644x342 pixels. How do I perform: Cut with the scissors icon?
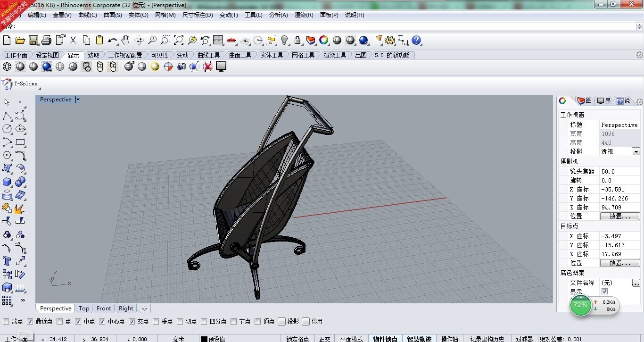(73, 40)
